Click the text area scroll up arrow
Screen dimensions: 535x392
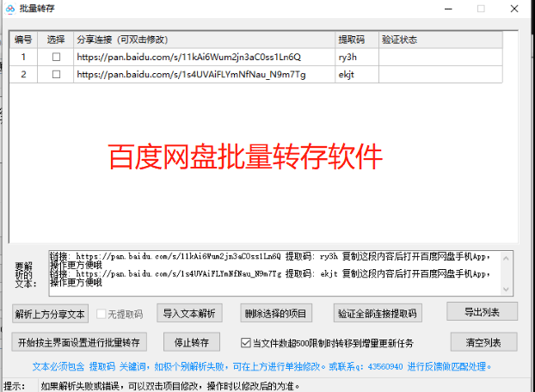click(x=506, y=259)
